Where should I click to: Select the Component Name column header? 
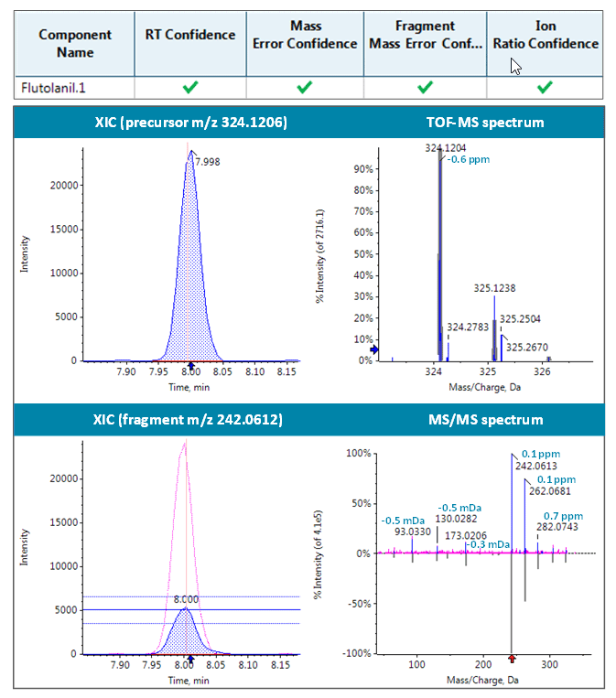click(x=75, y=43)
